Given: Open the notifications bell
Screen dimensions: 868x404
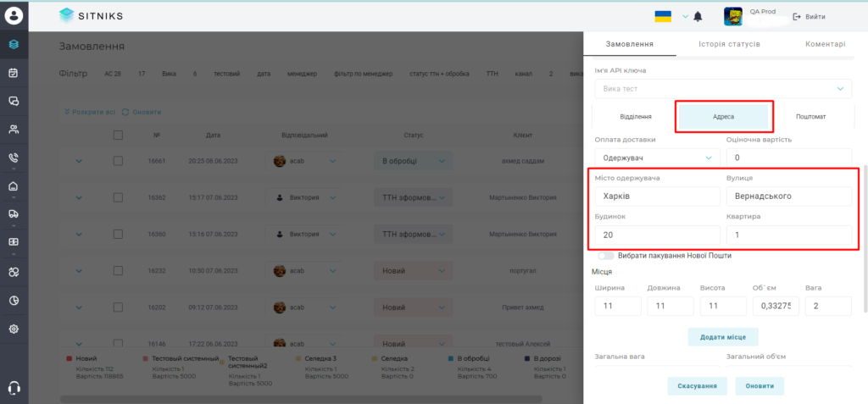Looking at the screenshot, I should tap(698, 17).
